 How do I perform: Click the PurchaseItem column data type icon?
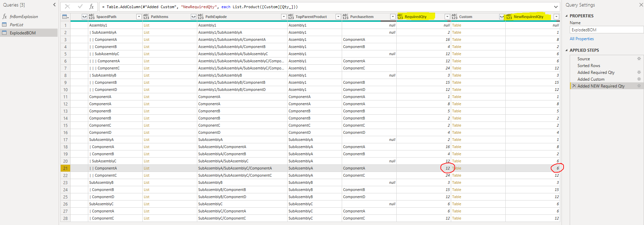pos(345,17)
